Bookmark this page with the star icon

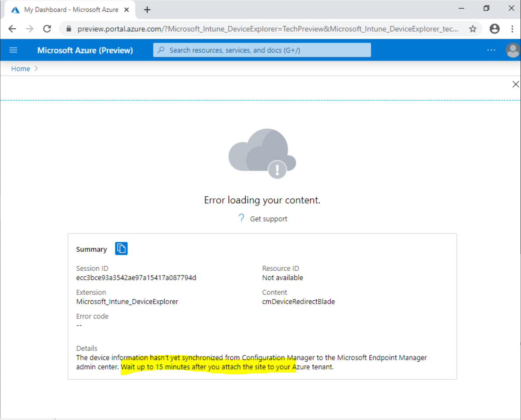[x=473, y=29]
